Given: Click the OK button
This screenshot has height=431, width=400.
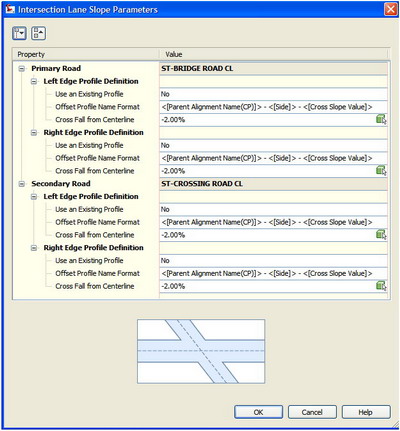Looking at the screenshot, I should pyautogui.click(x=258, y=412).
